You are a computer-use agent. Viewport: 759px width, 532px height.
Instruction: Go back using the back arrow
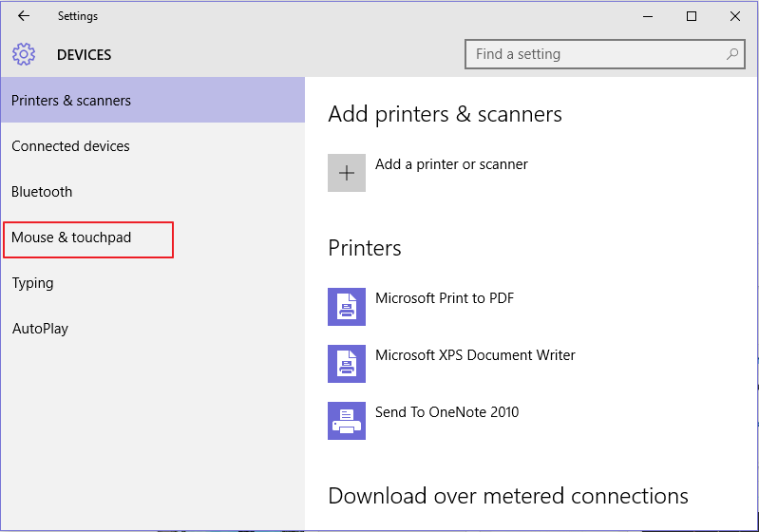click(24, 16)
